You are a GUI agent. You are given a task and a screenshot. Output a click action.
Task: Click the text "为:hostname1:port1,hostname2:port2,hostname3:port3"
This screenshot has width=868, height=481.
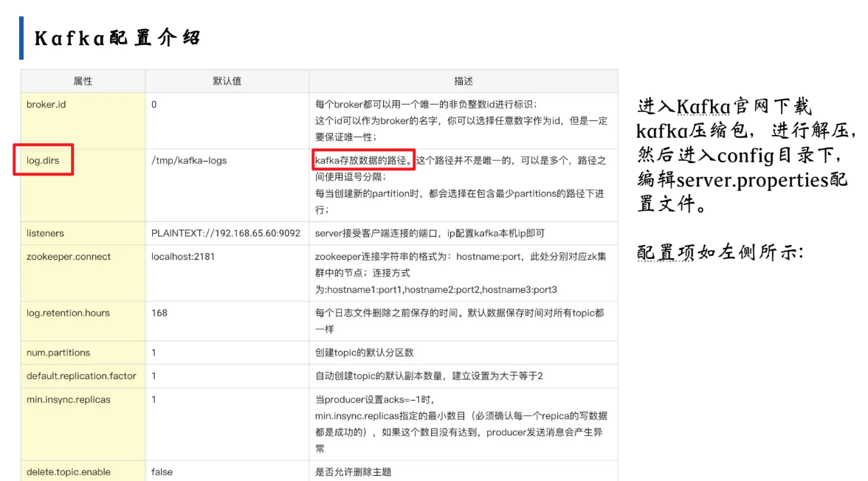click(435, 289)
